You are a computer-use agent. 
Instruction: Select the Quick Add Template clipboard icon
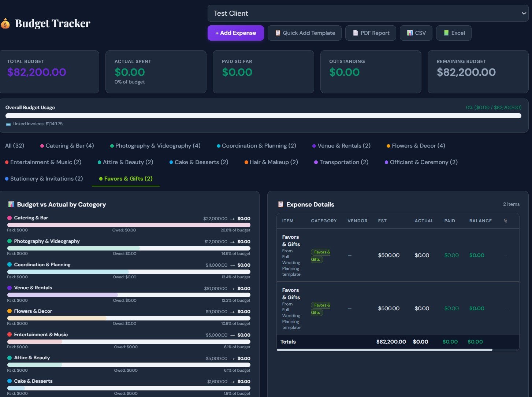pyautogui.click(x=277, y=33)
